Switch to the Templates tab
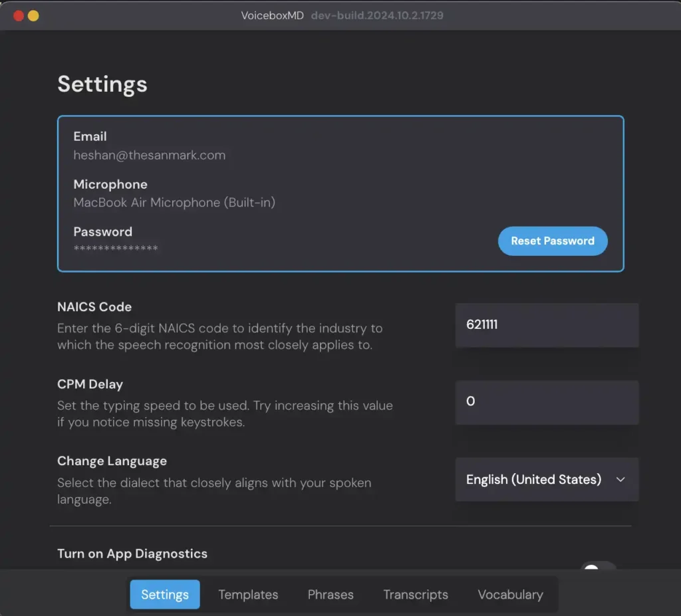 (x=248, y=594)
